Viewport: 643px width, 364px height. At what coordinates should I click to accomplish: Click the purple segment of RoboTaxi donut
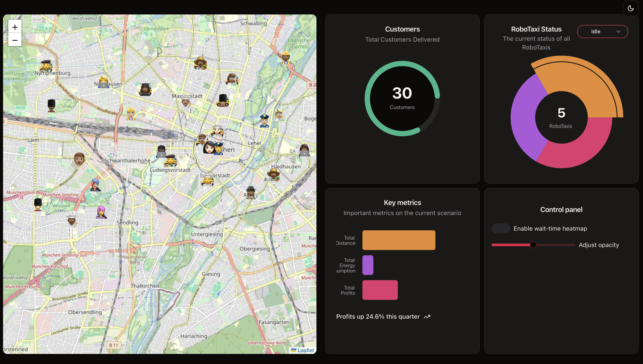point(523,117)
